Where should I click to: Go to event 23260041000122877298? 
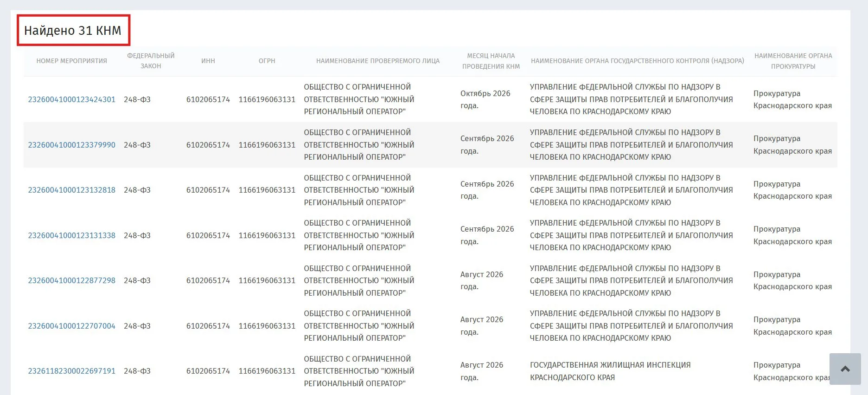[72, 280]
